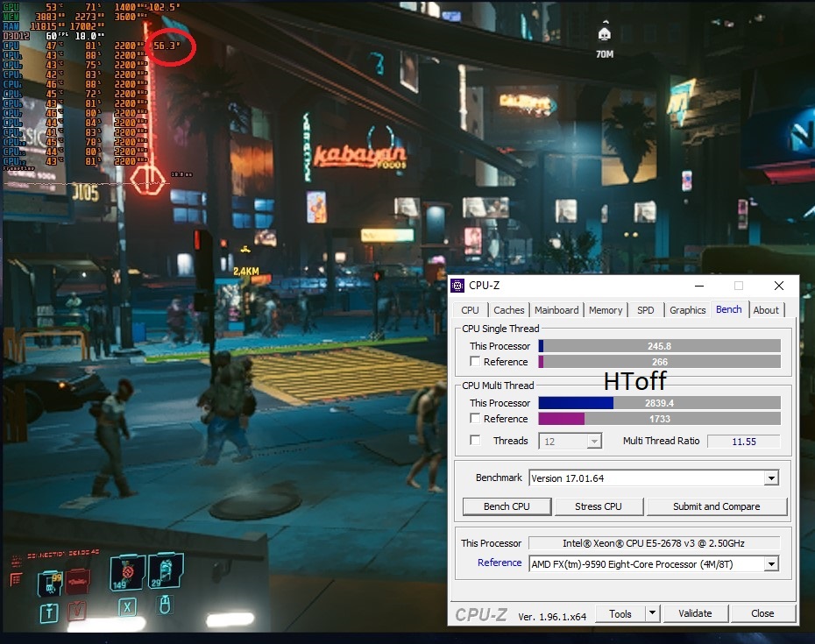815x644 pixels.
Task: Open the Benchmark version dropdown
Action: pyautogui.click(x=771, y=478)
